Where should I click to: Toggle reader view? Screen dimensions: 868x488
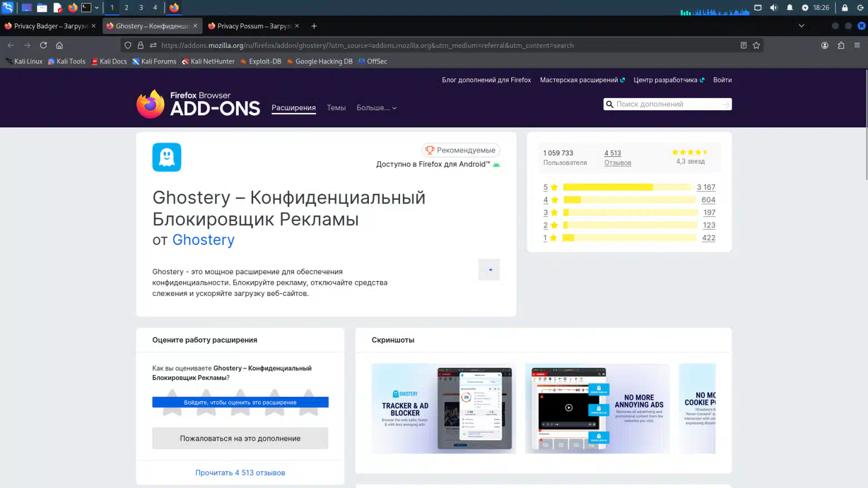tap(743, 46)
